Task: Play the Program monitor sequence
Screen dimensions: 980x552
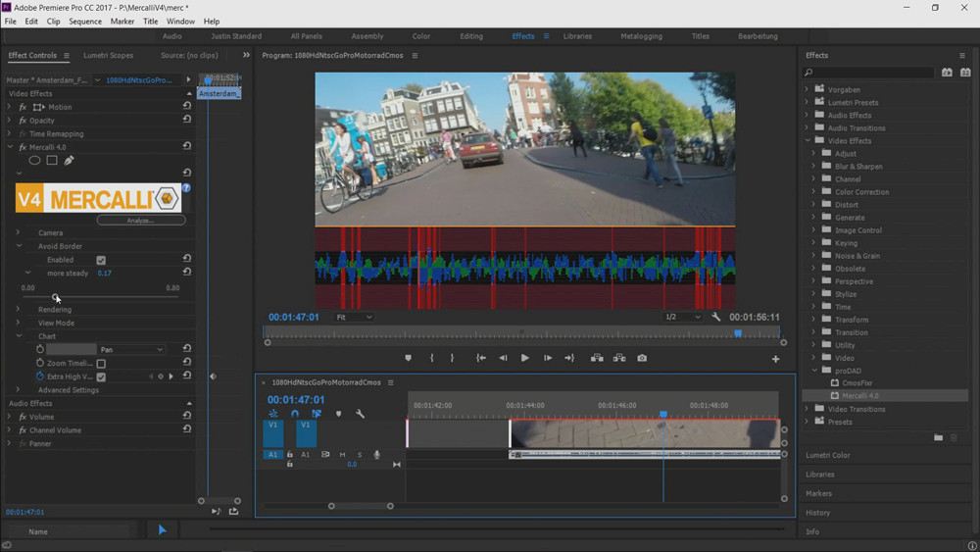Action: tap(525, 358)
